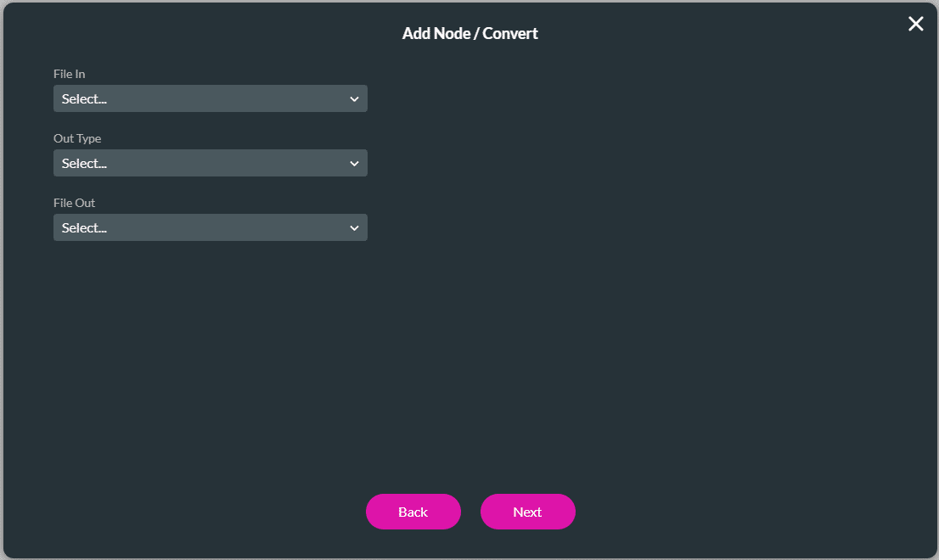Click the dropdown arrow beside first Select field

354,98
